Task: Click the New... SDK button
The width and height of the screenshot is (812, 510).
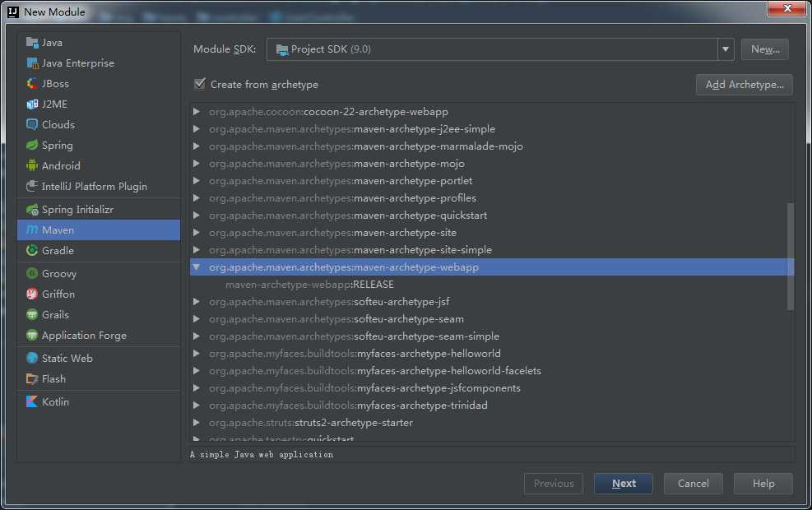Action: [x=765, y=49]
